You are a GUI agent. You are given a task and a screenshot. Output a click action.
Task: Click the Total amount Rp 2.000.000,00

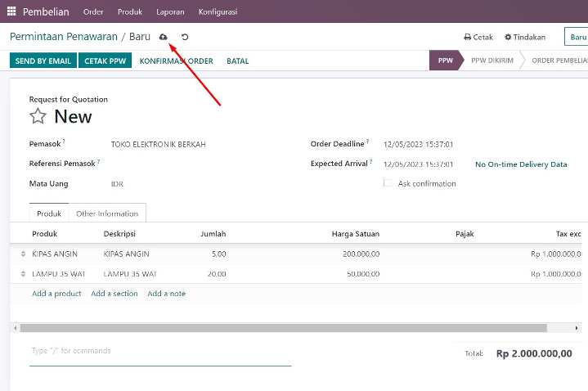pos(534,353)
